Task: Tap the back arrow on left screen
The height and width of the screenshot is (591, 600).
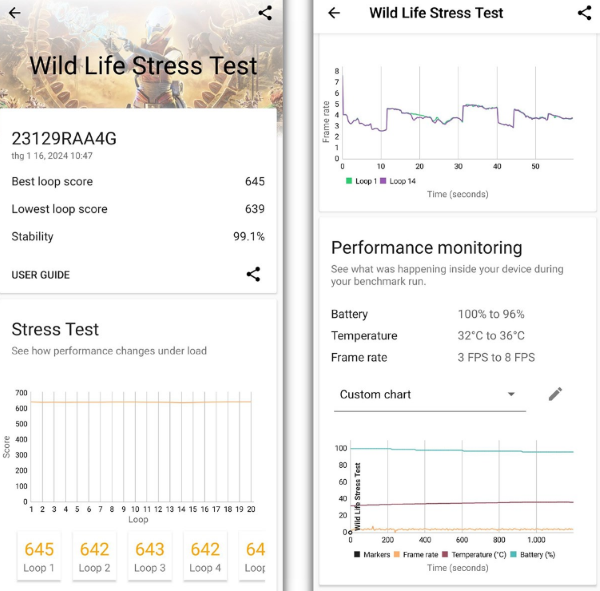Action: 15,13
